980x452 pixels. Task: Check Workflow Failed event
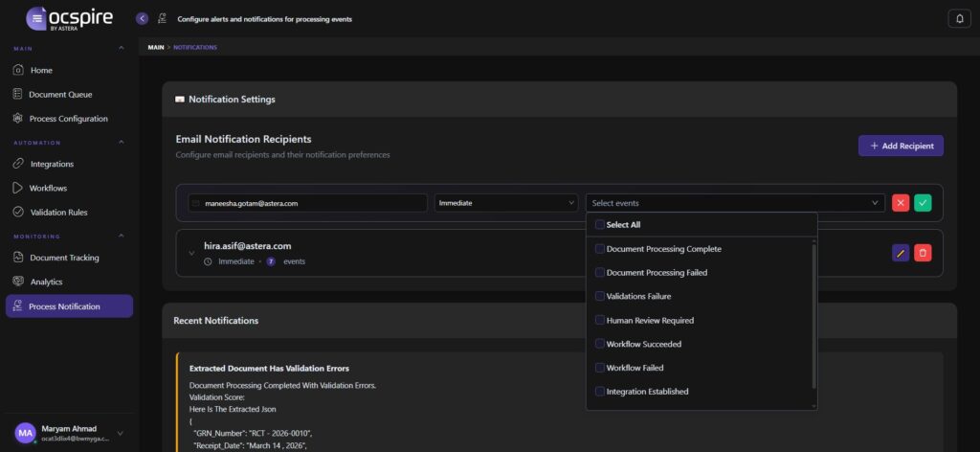coord(600,368)
